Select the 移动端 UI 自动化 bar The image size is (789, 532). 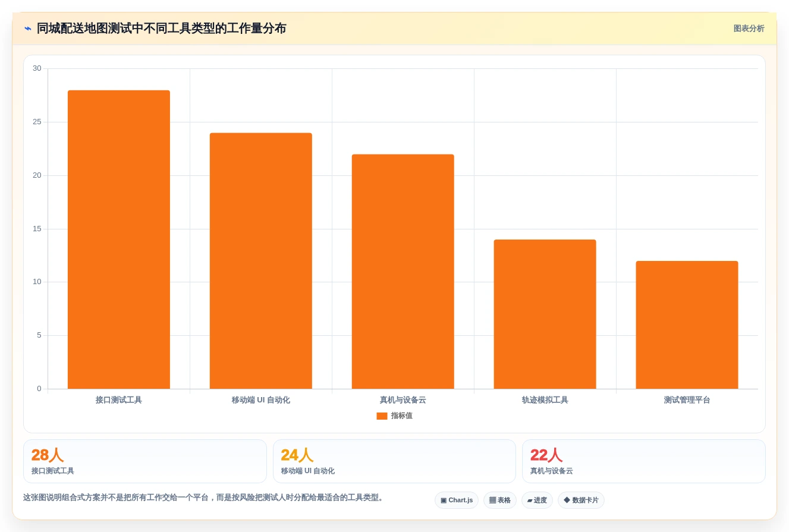pos(261,261)
